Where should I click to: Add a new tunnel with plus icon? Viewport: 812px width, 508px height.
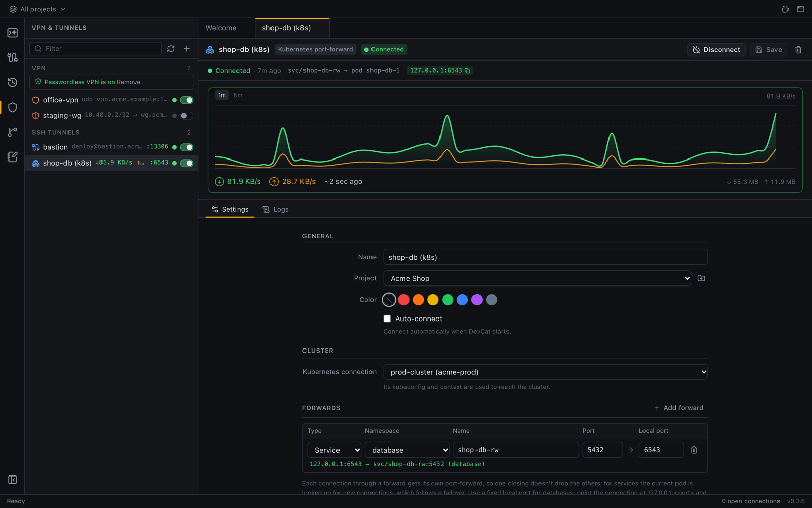(x=187, y=49)
